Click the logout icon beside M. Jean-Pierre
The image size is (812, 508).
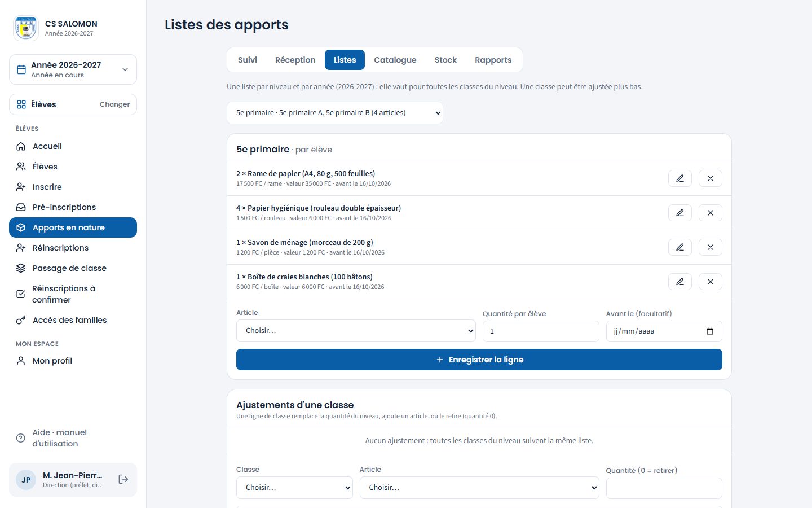[123, 479]
